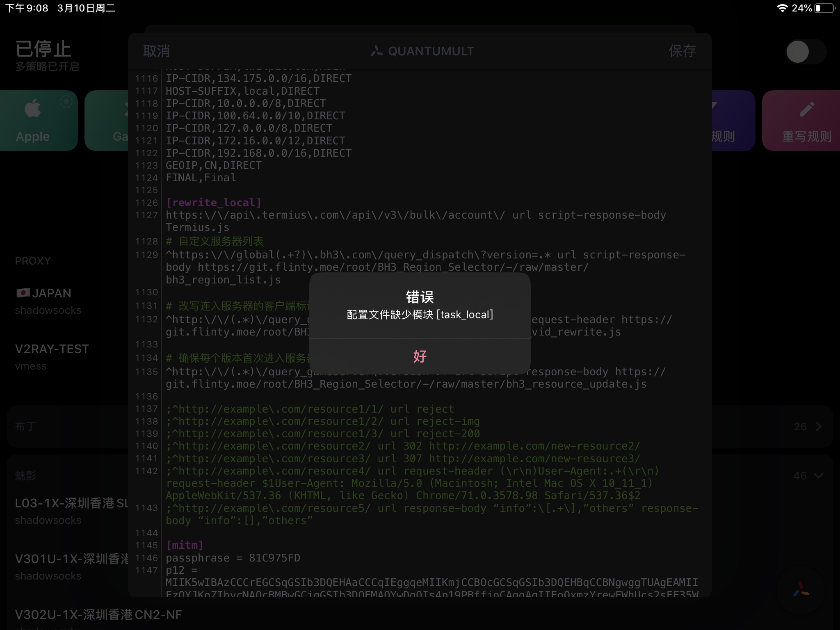Tap 取消 to cancel editing
This screenshot has height=630, width=840.
(156, 51)
